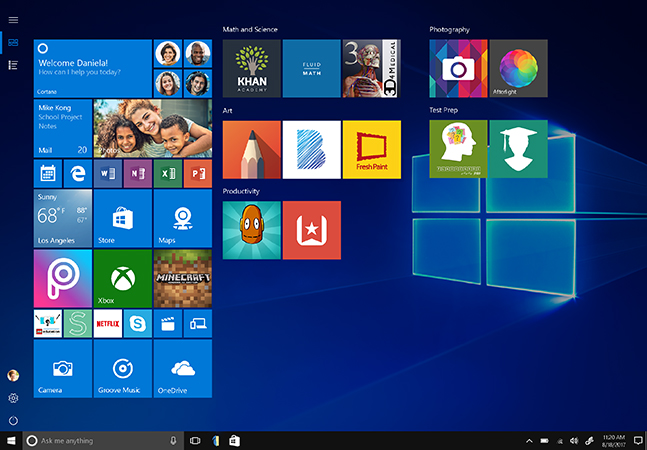The width and height of the screenshot is (647, 450).
Task: Open the Xbox tile
Action: click(123, 278)
